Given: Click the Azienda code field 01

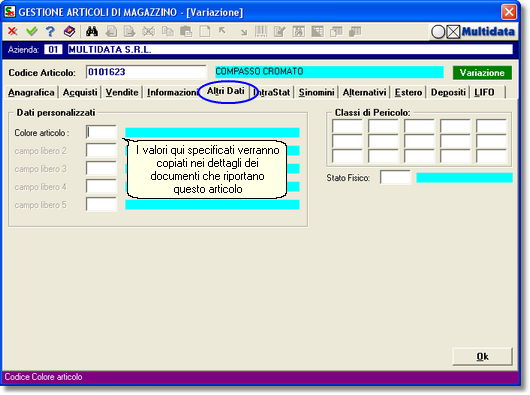Looking at the screenshot, I should click(x=53, y=50).
